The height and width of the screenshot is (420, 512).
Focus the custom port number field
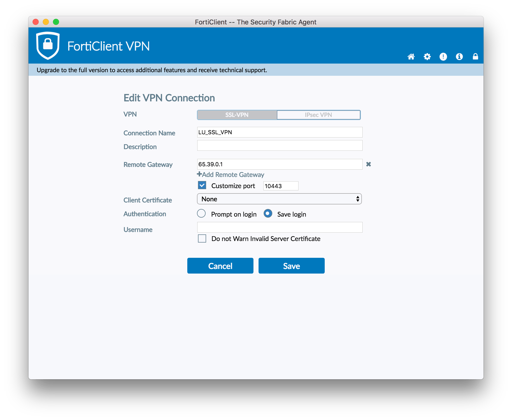281,186
